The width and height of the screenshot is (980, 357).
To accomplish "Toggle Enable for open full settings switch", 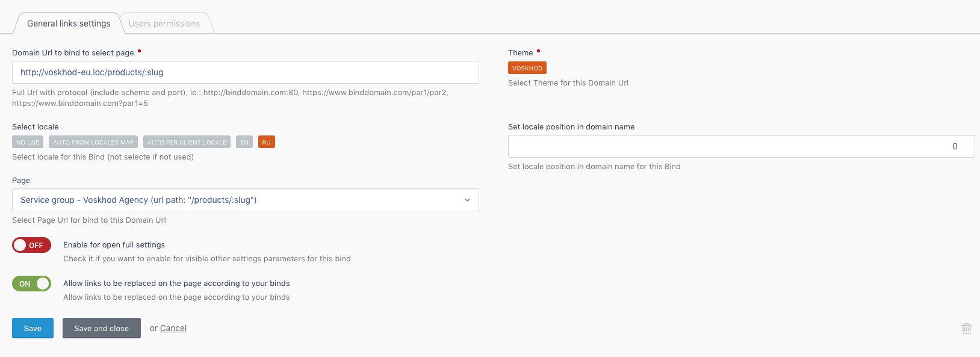I will pyautogui.click(x=31, y=245).
